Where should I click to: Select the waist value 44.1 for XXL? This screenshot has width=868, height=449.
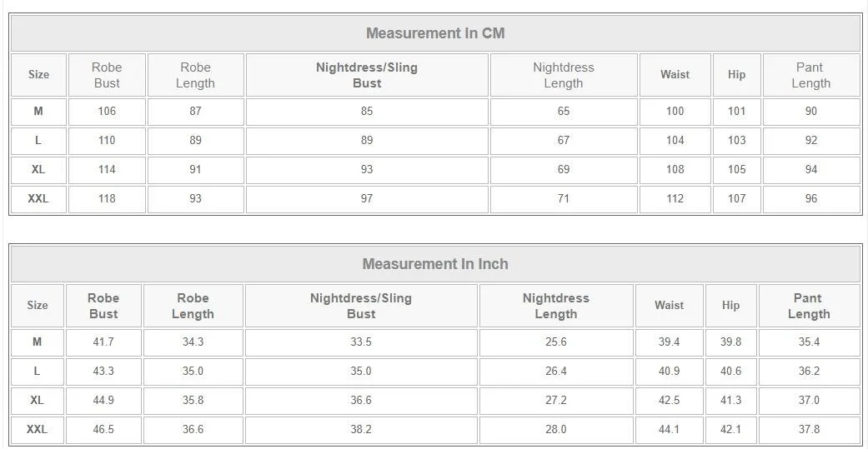tap(669, 429)
